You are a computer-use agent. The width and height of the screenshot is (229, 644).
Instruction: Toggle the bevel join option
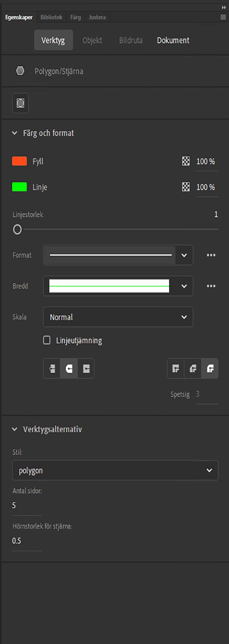tap(192, 368)
